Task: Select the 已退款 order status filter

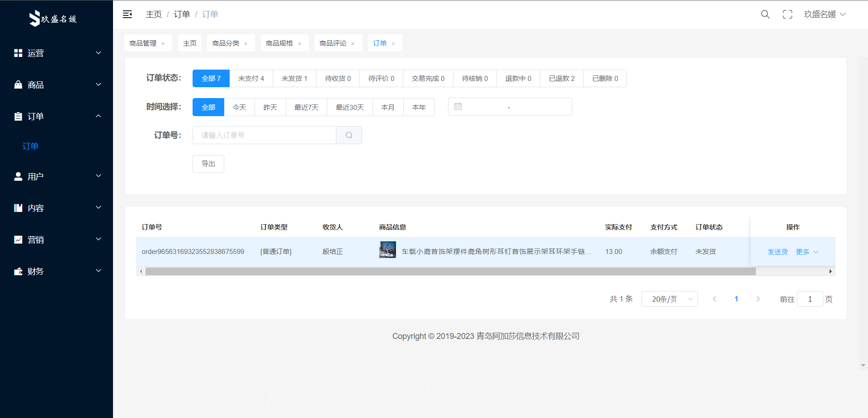Action: 561,79
